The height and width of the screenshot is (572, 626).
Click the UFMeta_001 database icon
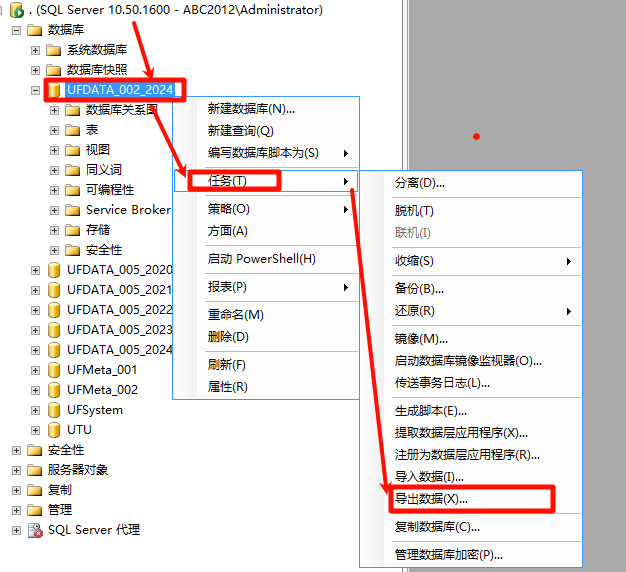[54, 370]
